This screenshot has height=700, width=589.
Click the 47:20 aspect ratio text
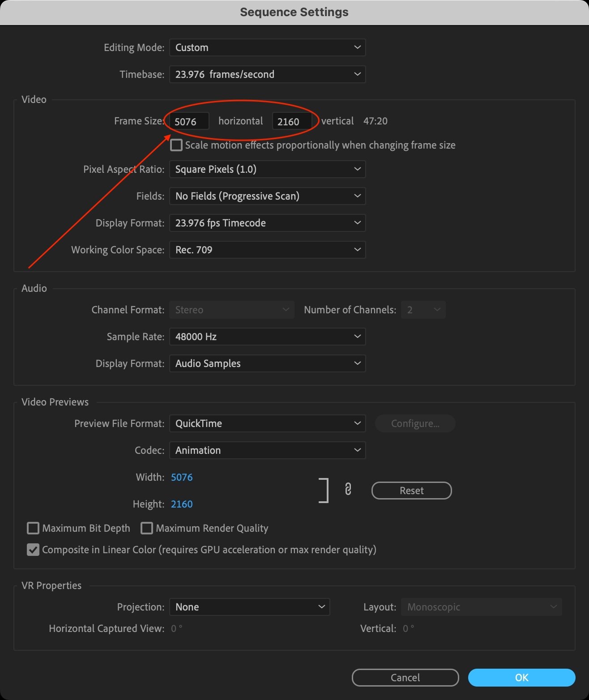(376, 121)
